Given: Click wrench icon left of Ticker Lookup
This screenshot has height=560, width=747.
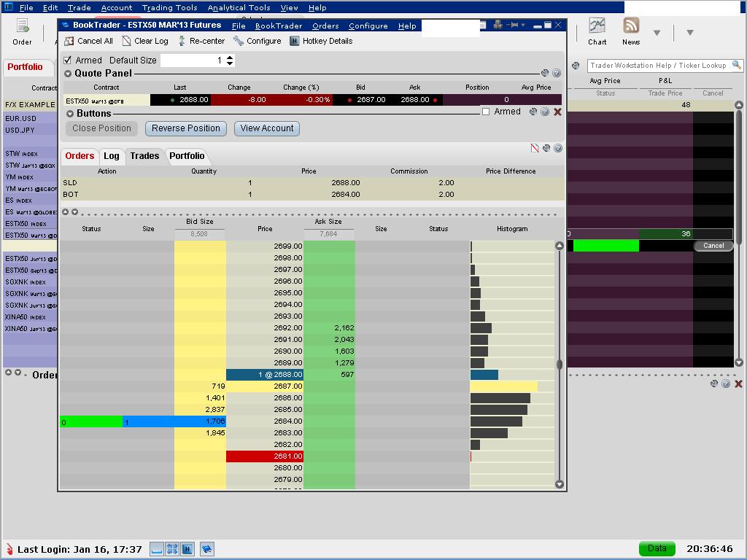Looking at the screenshot, I should coord(576,65).
